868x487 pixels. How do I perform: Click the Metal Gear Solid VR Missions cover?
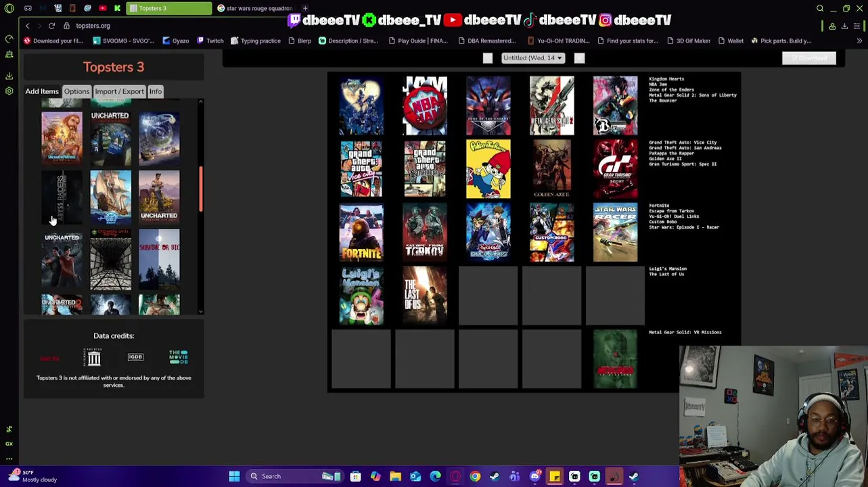click(615, 359)
